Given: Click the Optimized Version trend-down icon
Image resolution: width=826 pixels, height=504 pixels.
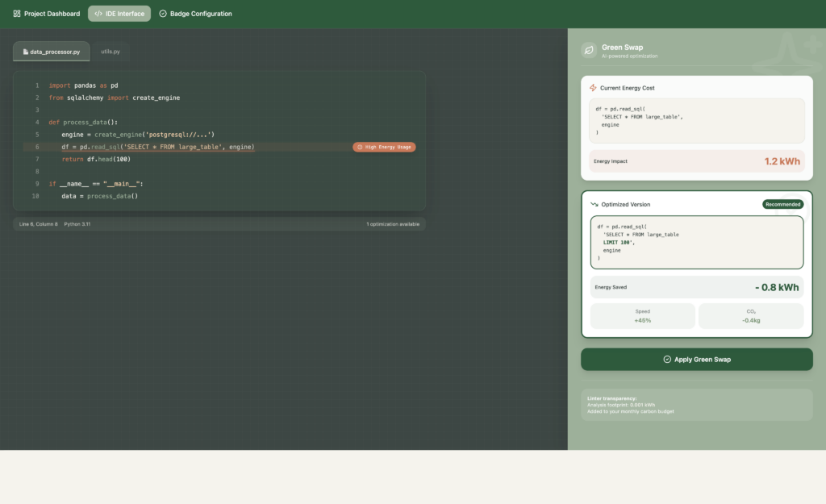Looking at the screenshot, I should tap(594, 204).
